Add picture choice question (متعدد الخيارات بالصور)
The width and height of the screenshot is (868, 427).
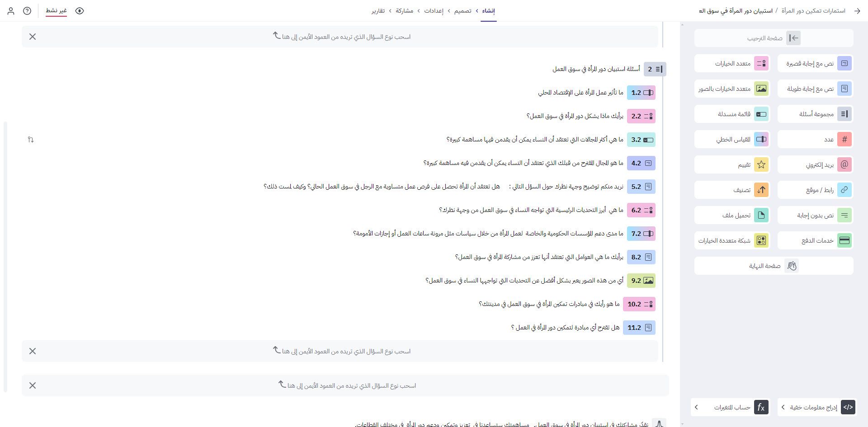tap(732, 89)
